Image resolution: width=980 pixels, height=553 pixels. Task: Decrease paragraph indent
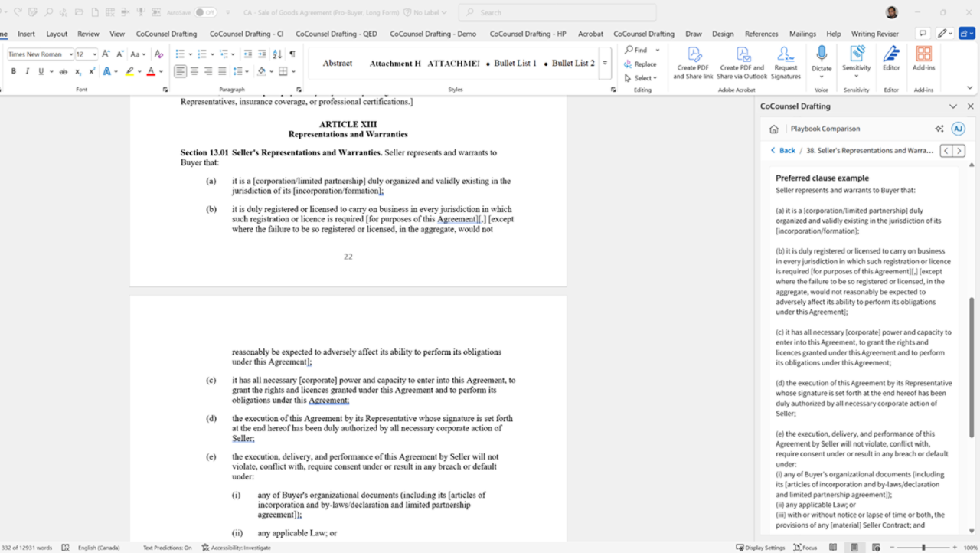point(247,54)
